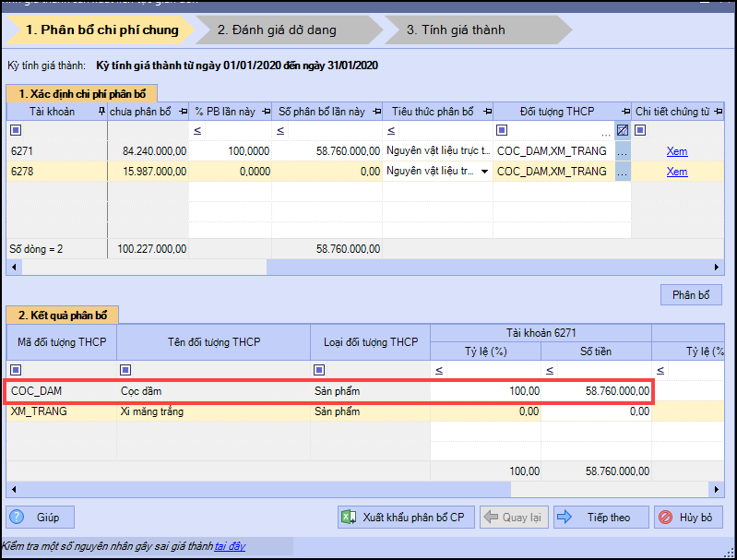The height and width of the screenshot is (560, 737).
Task: Open Tiêu thức phân bổ dropdown for row 6278
Action: click(484, 172)
